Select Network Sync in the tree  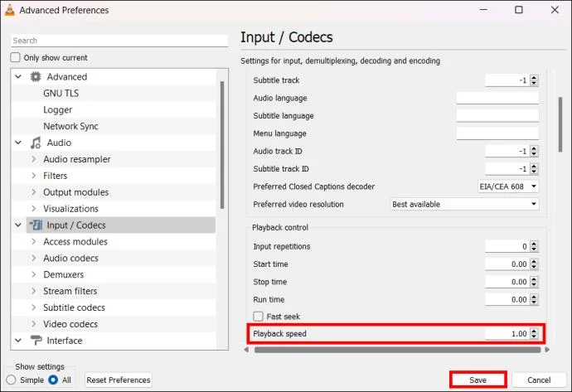70,126
